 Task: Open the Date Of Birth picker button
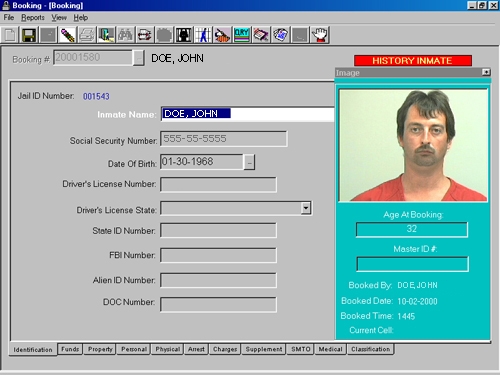tap(249, 162)
